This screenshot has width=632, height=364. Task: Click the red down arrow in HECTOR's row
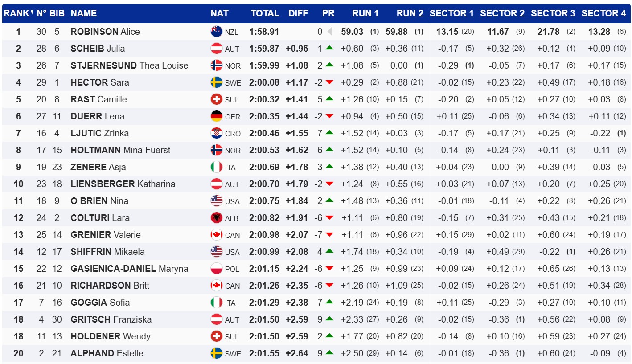coord(329,82)
